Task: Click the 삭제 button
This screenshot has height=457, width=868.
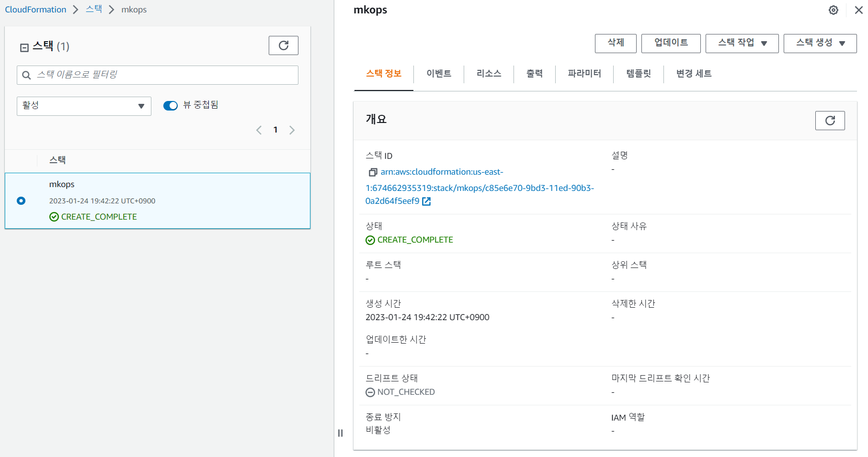Action: pos(616,43)
